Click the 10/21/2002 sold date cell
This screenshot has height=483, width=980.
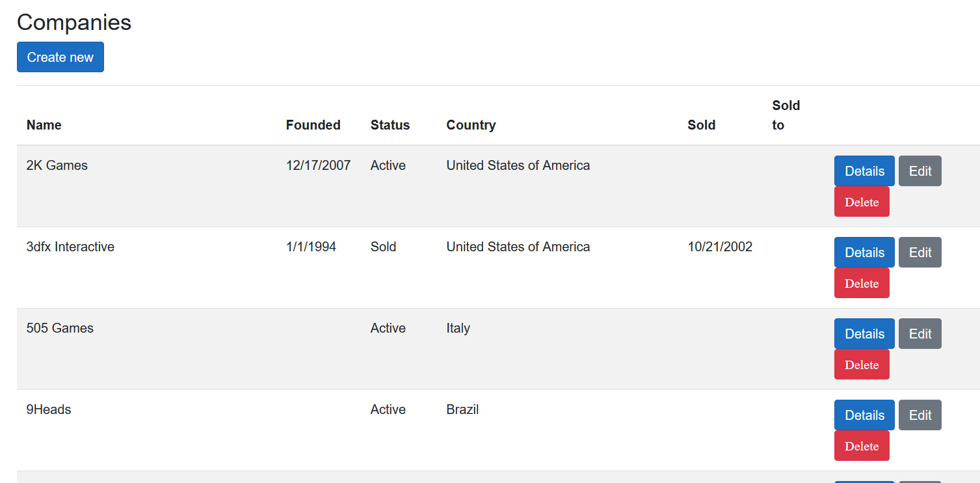point(719,247)
